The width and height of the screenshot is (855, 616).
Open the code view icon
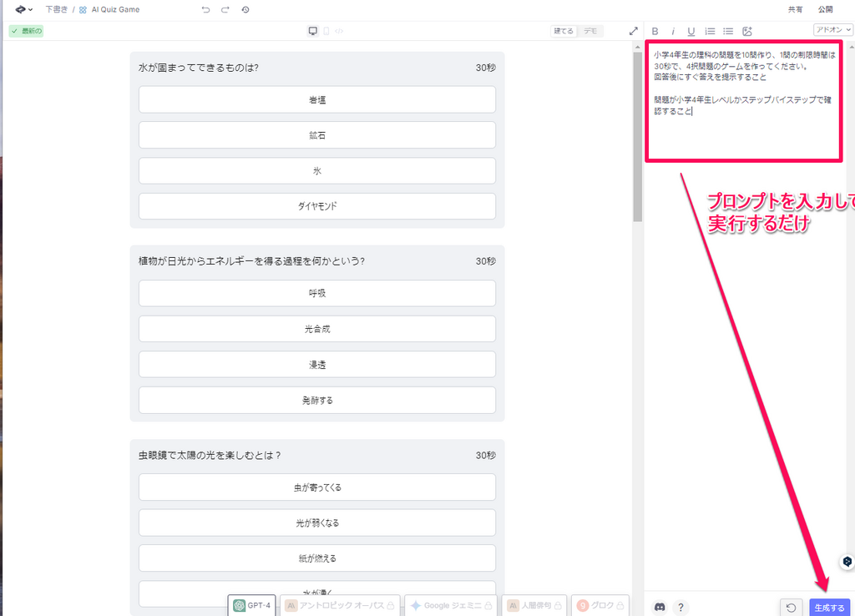339,31
